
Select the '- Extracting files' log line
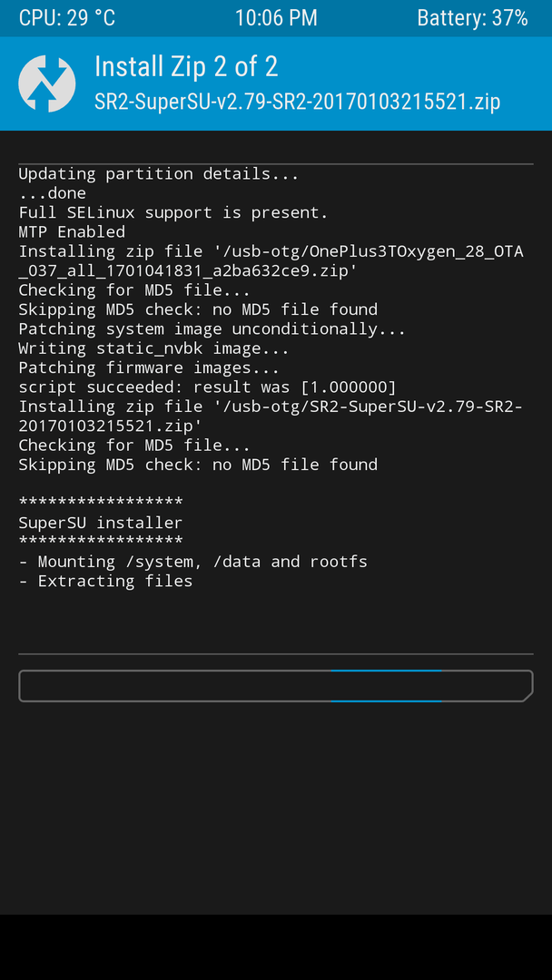point(105,581)
